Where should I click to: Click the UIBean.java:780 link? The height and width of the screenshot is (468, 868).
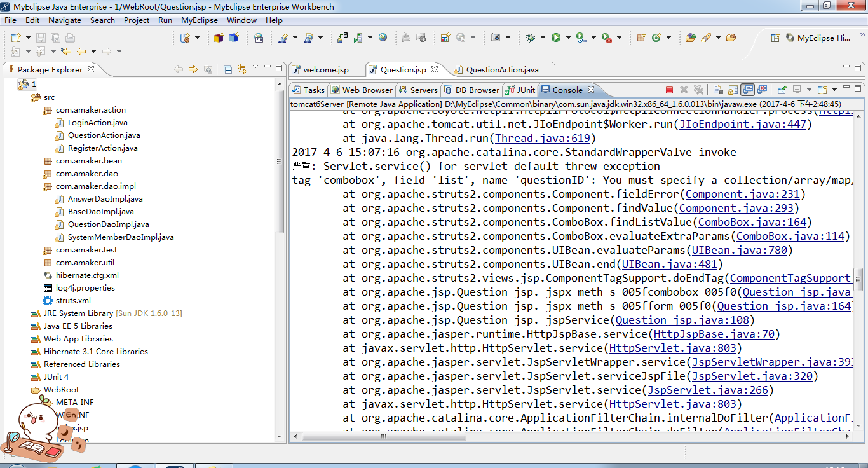(x=740, y=250)
